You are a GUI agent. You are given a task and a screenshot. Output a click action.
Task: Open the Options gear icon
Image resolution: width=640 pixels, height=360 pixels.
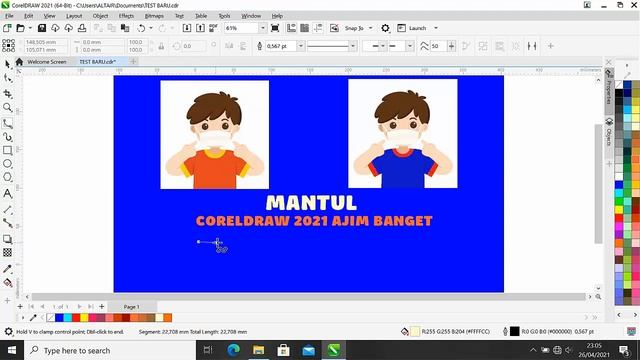[385, 28]
